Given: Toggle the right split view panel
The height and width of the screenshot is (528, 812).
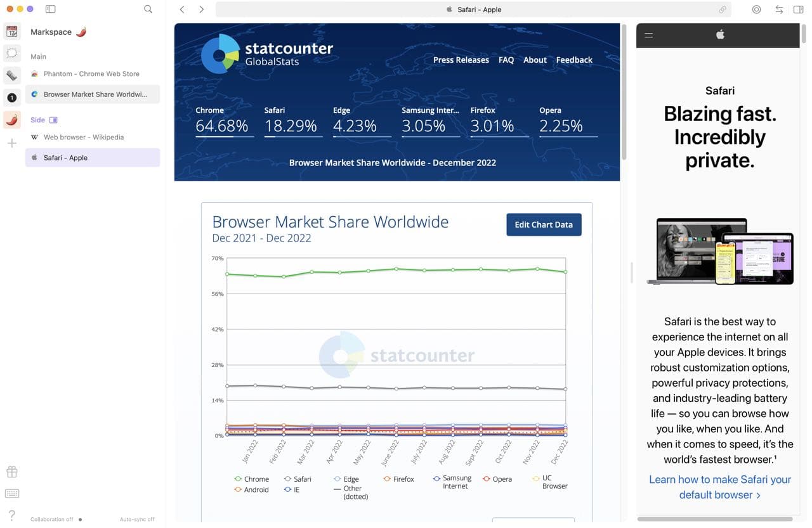Looking at the screenshot, I should [798, 10].
